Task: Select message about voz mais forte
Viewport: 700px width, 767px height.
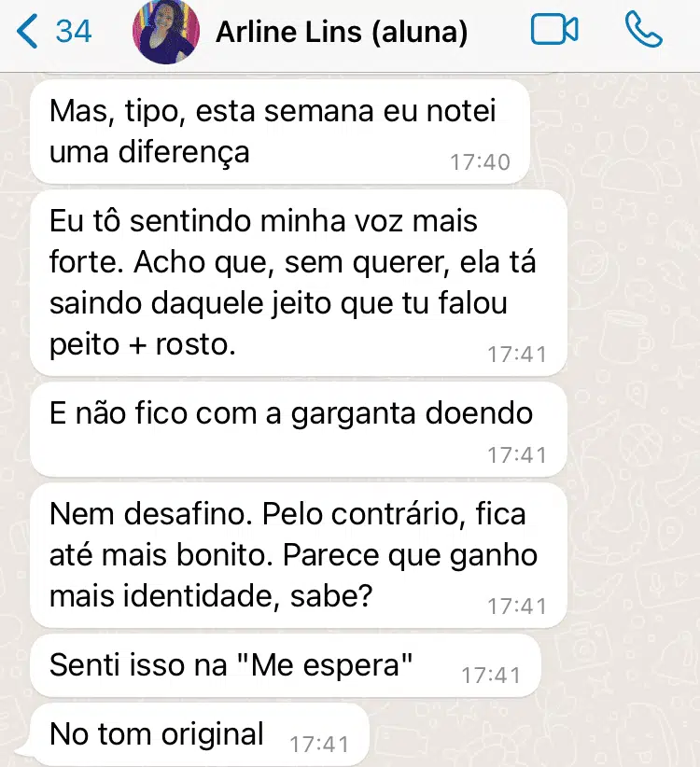Action: (299, 284)
